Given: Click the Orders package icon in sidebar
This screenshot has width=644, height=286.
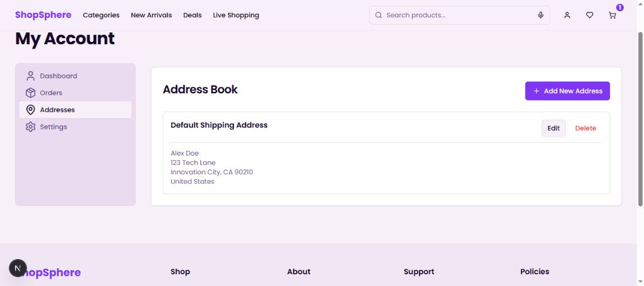Looking at the screenshot, I should (31, 93).
